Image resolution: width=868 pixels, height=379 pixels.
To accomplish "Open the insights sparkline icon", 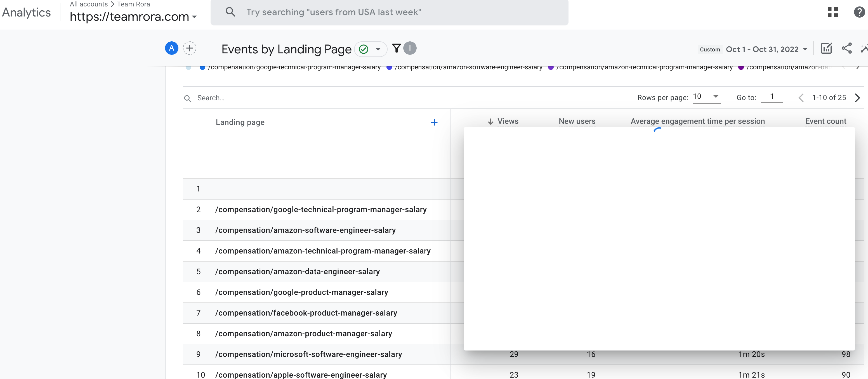I will 864,49.
